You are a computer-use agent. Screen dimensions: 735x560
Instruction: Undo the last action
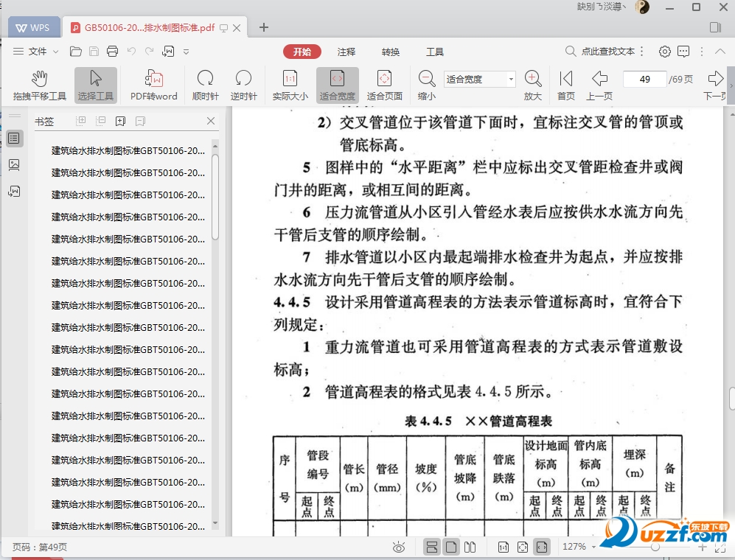point(131,51)
